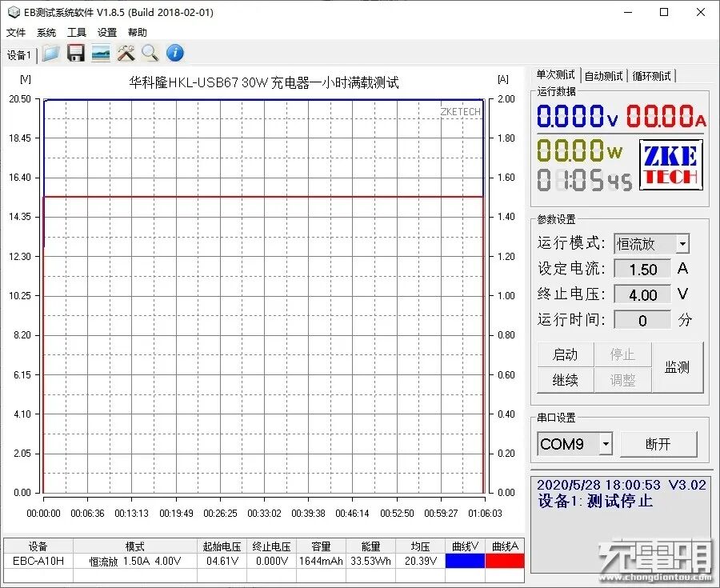Click the red current readout 00.00A
Image resolution: width=720 pixels, height=588 pixels.
(x=666, y=116)
